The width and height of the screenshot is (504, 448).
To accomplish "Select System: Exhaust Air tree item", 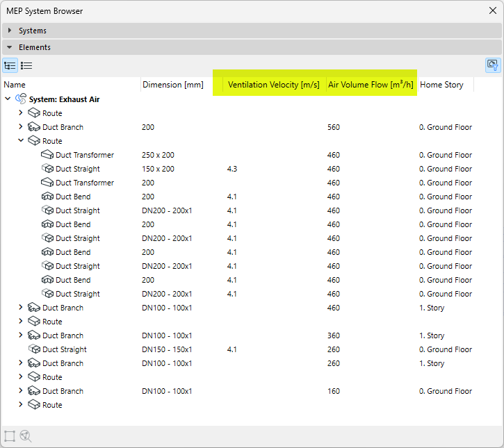I will [x=64, y=99].
